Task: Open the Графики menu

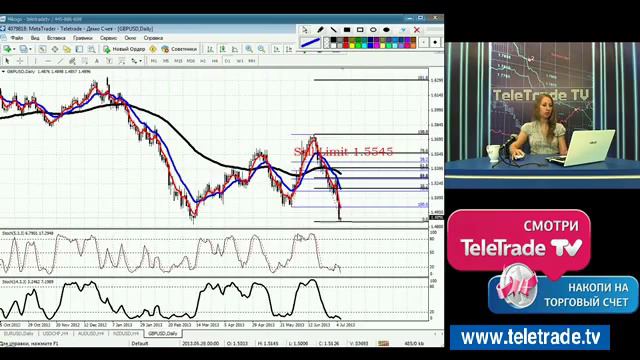Action: 83,38
